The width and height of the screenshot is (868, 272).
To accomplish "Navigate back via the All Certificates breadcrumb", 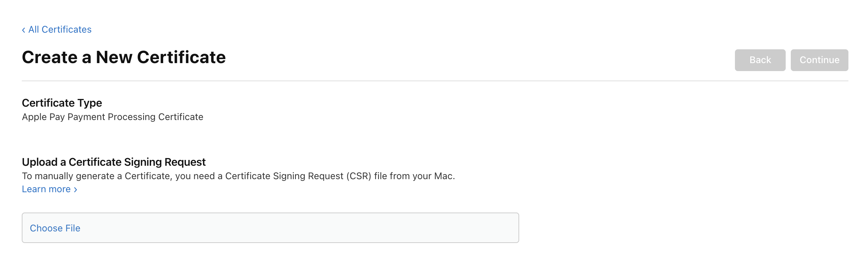I will click(60, 29).
